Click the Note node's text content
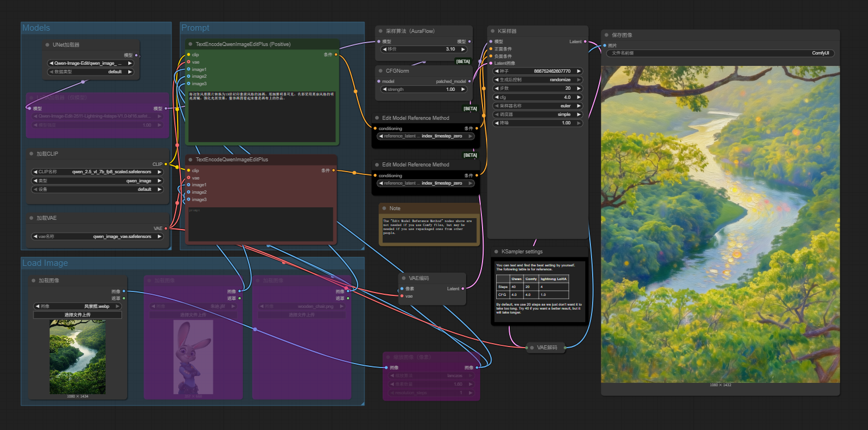The image size is (868, 430). (x=429, y=227)
